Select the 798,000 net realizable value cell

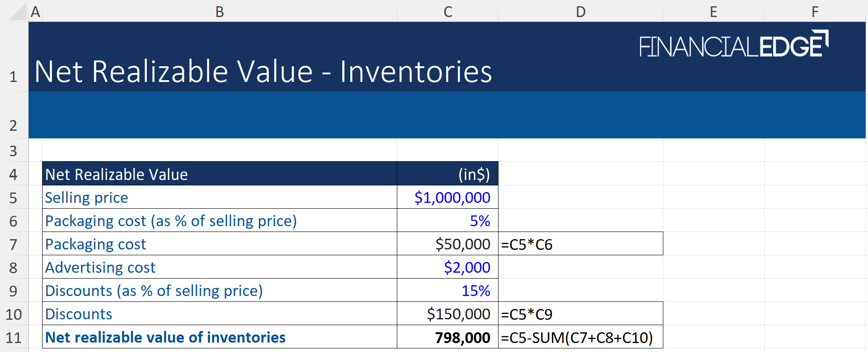447,337
